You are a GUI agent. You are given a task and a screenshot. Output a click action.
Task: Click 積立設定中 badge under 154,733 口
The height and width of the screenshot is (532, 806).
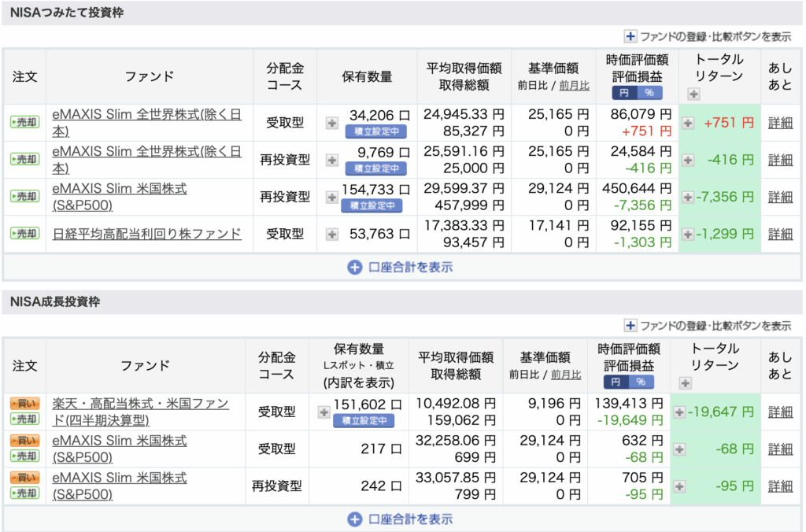pos(372,205)
